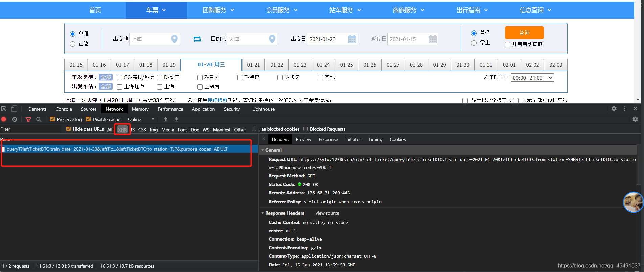Collapse the General section
Image resolution: width=644 pixels, height=272 pixels.
(263, 150)
